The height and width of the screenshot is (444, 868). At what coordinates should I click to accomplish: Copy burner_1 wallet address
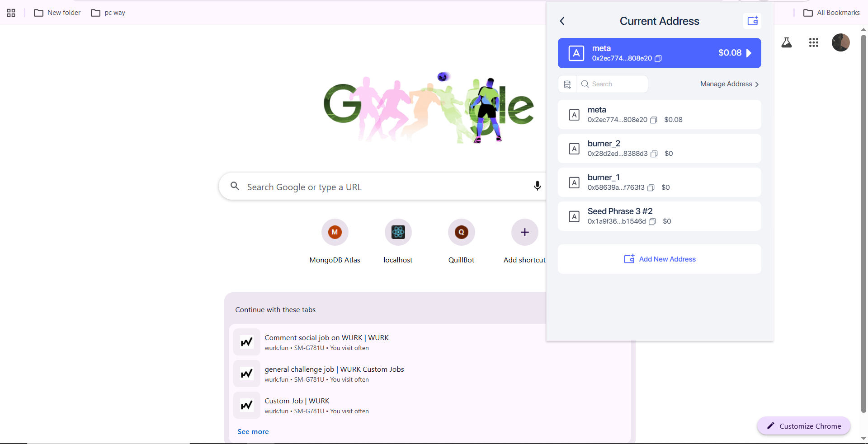coord(651,188)
